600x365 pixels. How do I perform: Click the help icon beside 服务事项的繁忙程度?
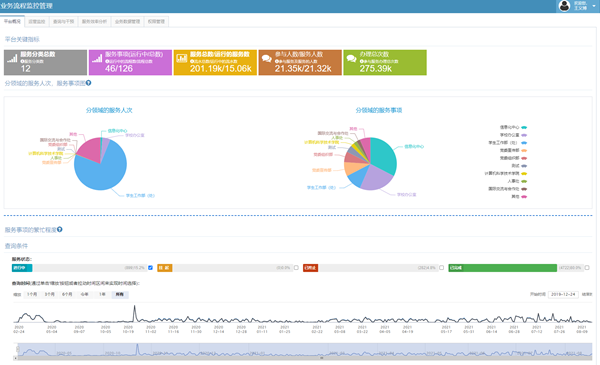coord(60,230)
